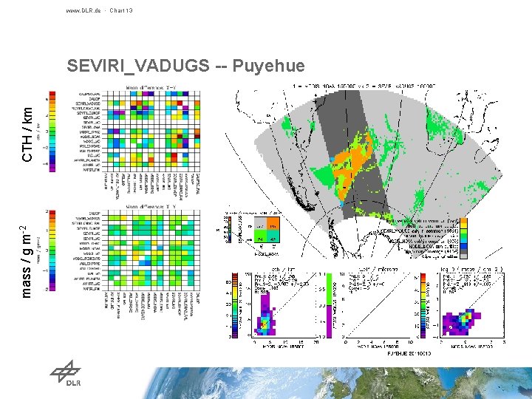Click the www.DLR.de header text

83,10
